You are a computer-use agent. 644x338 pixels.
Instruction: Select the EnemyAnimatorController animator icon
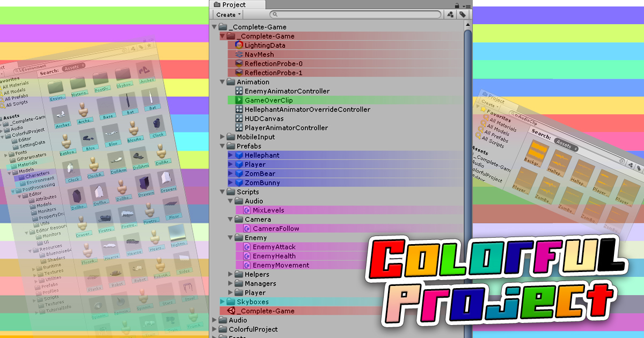click(238, 91)
